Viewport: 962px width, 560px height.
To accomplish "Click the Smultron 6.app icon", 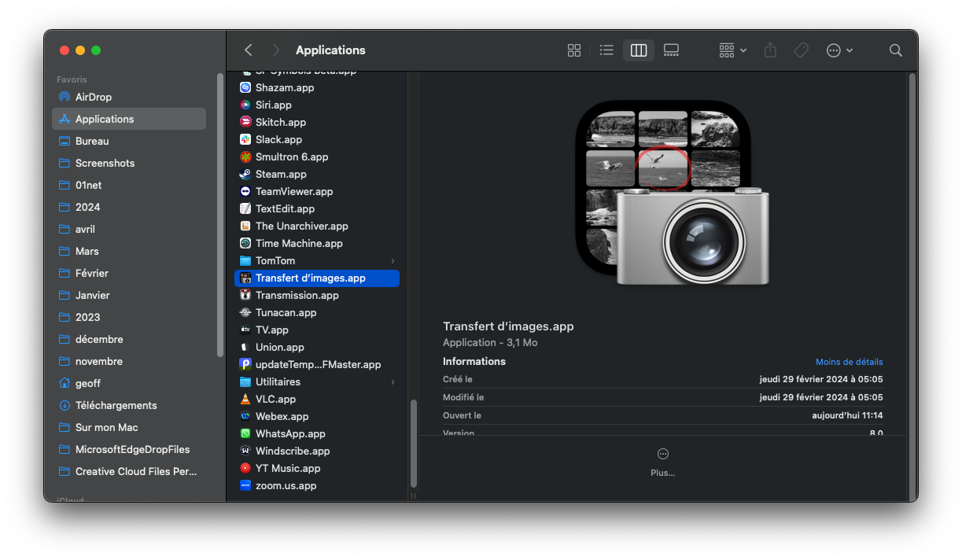I will (x=245, y=157).
